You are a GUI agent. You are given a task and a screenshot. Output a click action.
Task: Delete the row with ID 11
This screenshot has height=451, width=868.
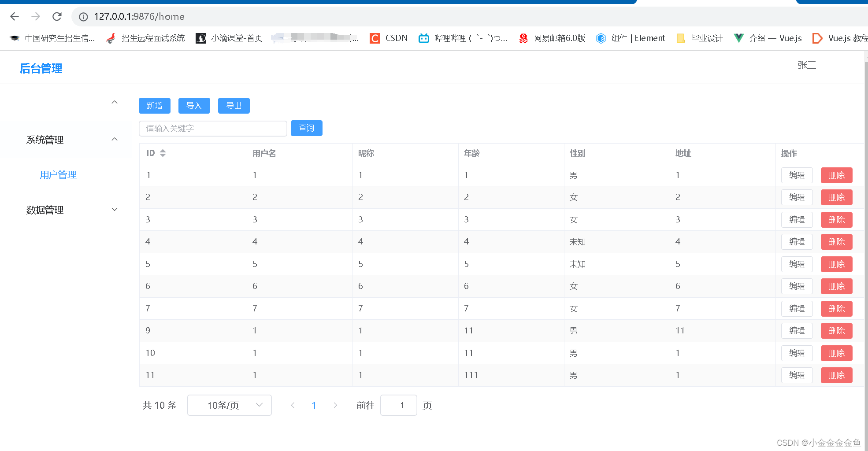point(837,375)
